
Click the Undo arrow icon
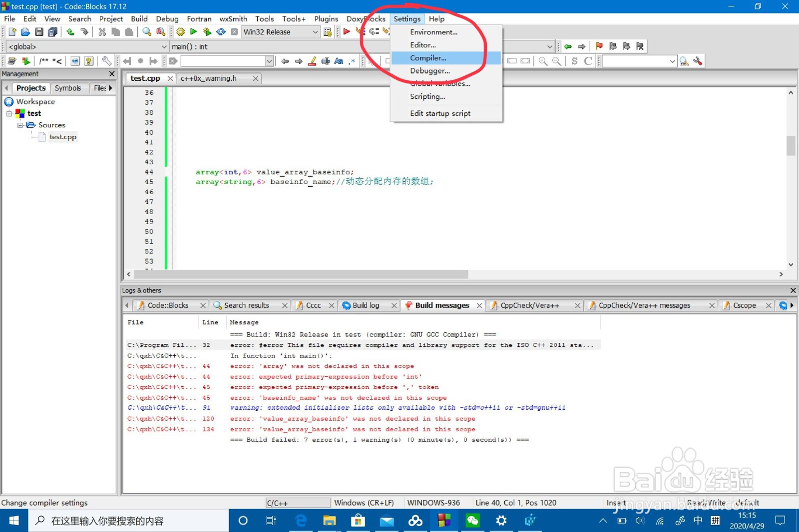pos(70,32)
